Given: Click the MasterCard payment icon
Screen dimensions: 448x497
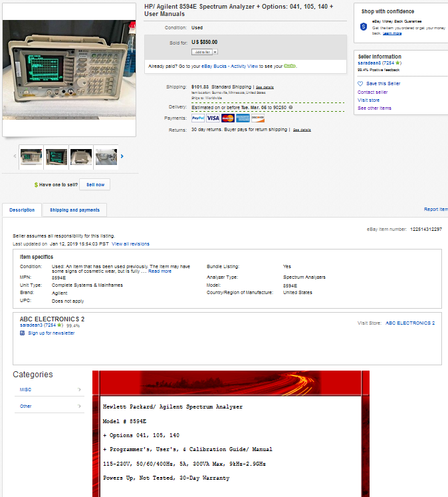Looking at the screenshot, I should [x=227, y=118].
